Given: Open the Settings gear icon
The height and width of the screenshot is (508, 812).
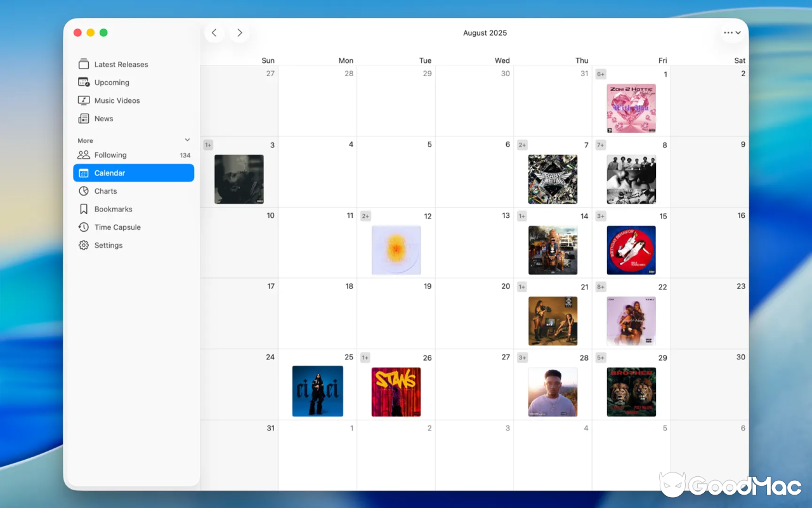Looking at the screenshot, I should [x=83, y=245].
